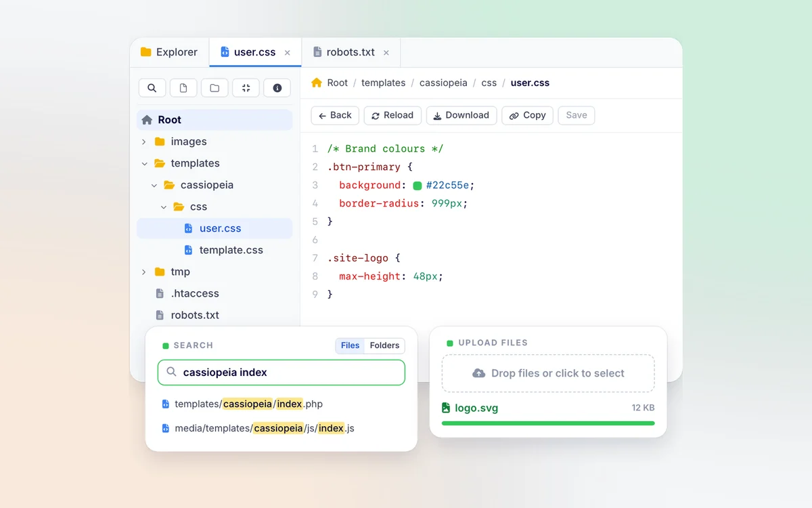
Task: Collapse the css folder chevron
Action: [164, 207]
